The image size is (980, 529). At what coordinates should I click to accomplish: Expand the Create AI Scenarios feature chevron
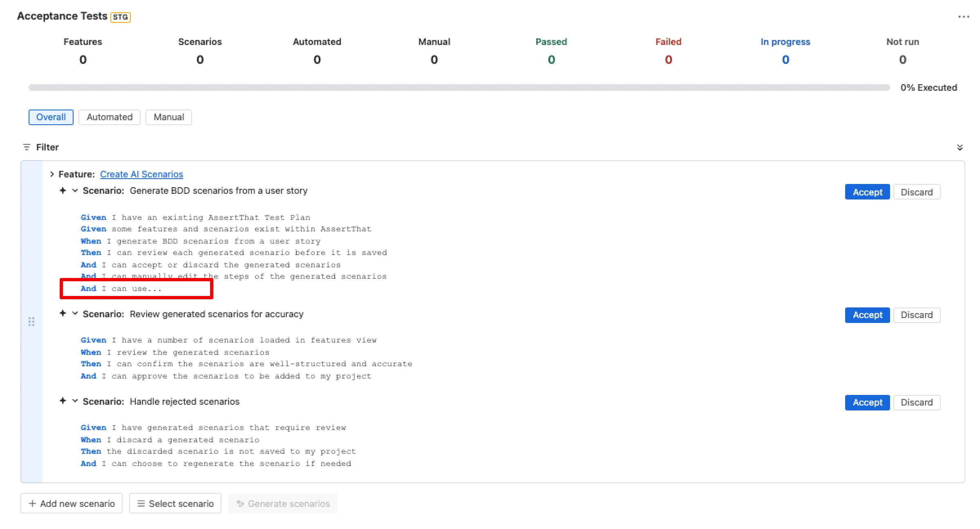pyautogui.click(x=52, y=174)
